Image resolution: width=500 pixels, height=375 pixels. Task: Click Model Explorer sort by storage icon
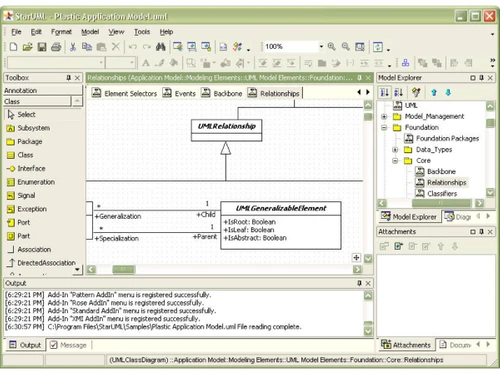tap(399, 93)
